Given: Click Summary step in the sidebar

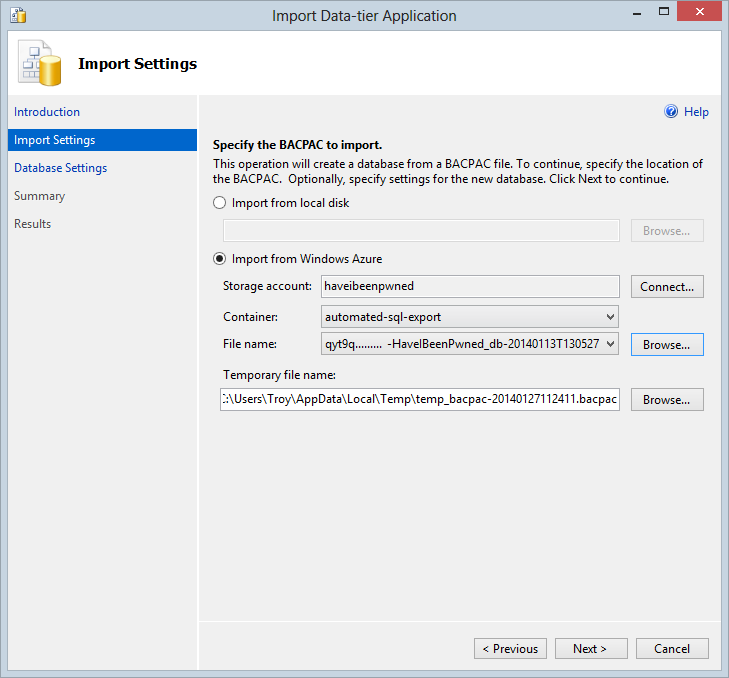Looking at the screenshot, I should 40,196.
